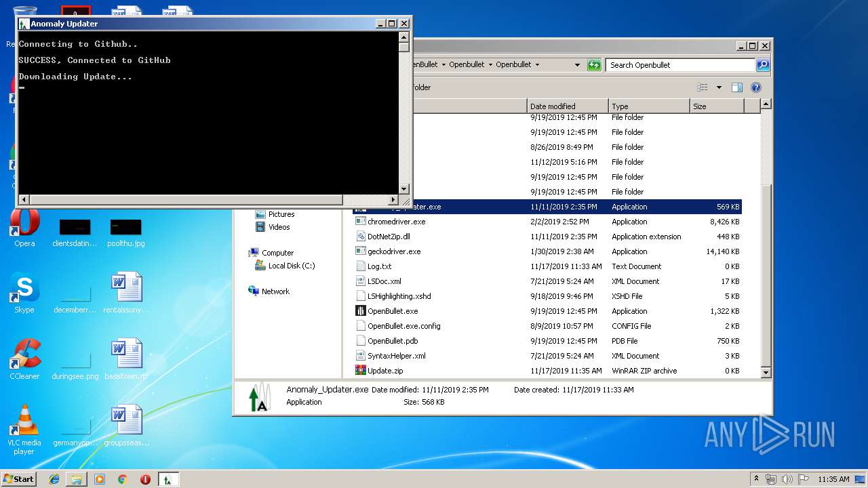Expand the address bar history dropdown
The width and height of the screenshot is (868, 488).
577,65
